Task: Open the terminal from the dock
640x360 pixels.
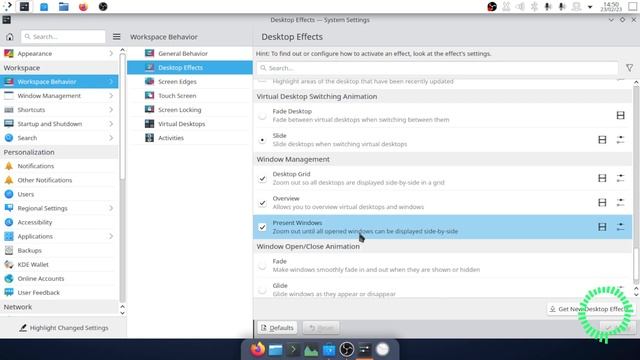Action: click(293, 350)
